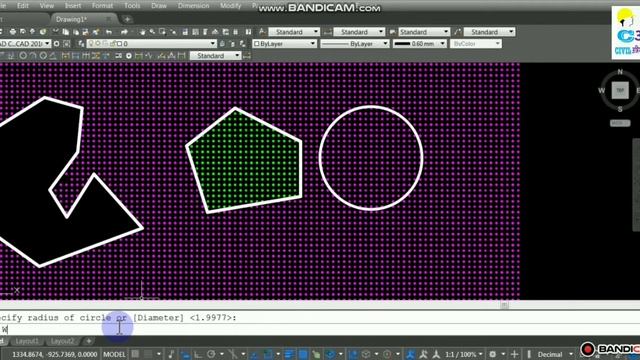Toggle the grid display in status bar

pyautogui.click(x=135, y=354)
